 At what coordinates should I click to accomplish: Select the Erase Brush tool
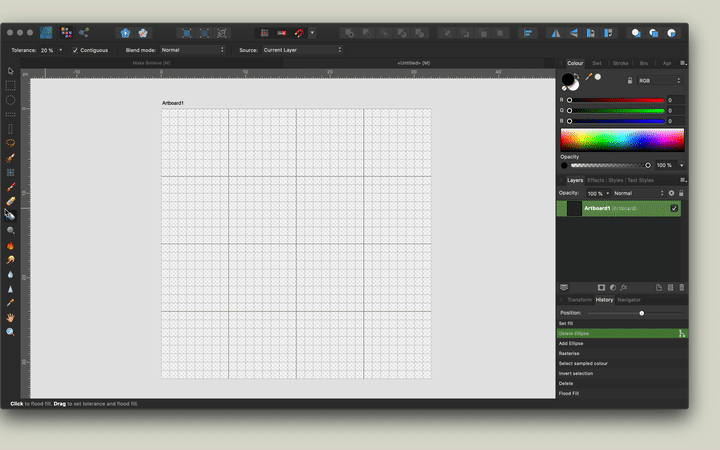pyautogui.click(x=10, y=201)
